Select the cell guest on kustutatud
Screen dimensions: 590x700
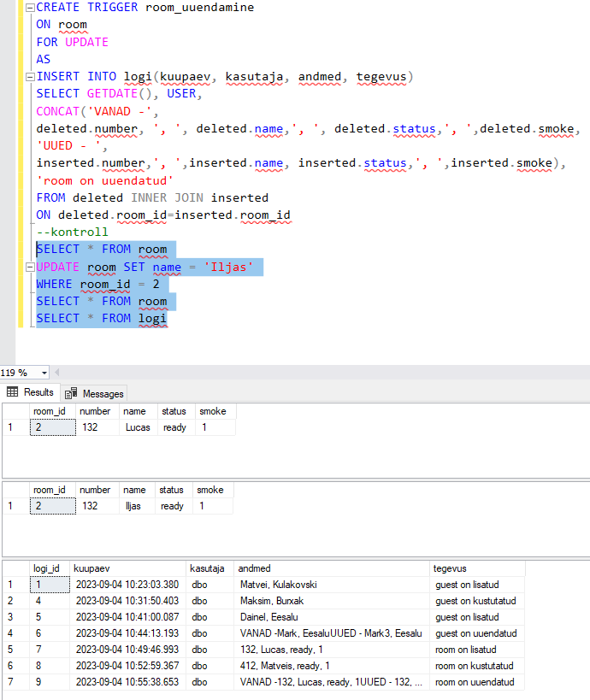[x=477, y=601]
